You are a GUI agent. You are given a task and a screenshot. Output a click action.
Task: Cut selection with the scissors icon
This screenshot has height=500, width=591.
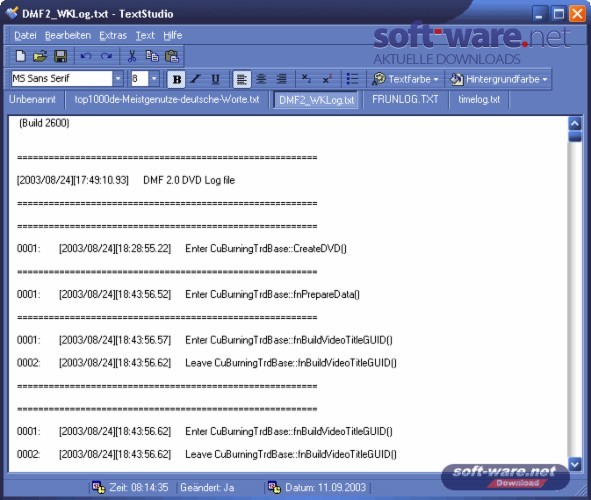(132, 57)
